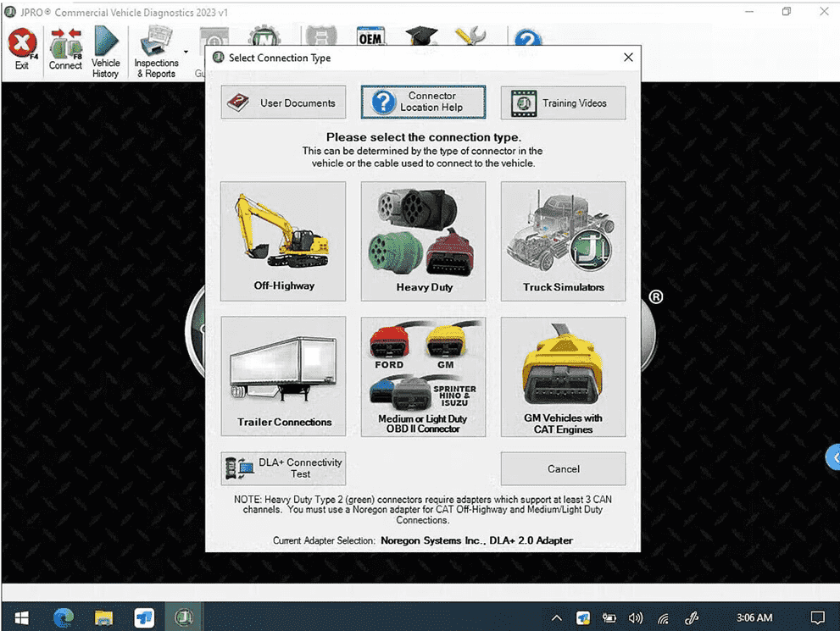This screenshot has height=631, width=840.
Task: Click the pen workspace tray icon
Action: click(x=691, y=618)
